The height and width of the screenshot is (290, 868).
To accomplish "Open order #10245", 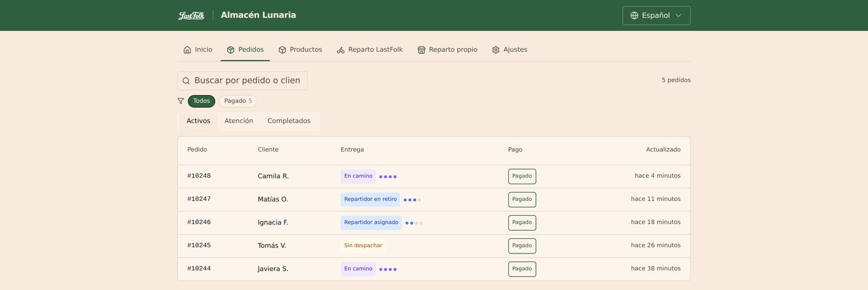I will click(199, 245).
